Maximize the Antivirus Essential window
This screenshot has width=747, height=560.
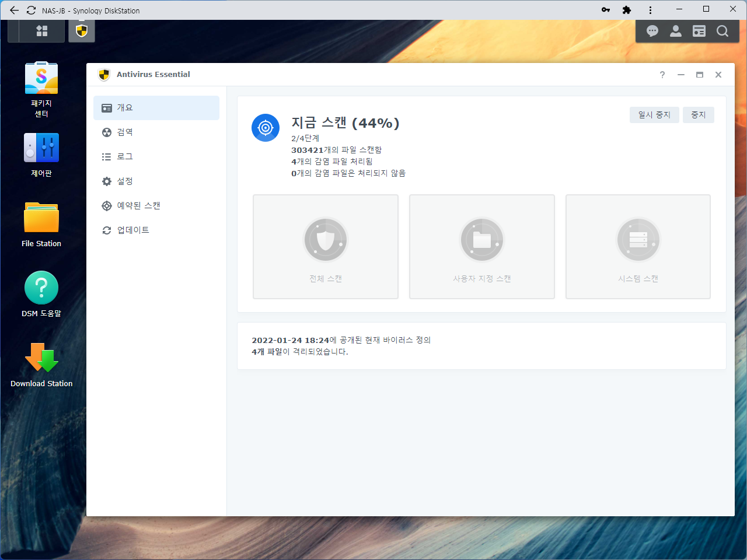point(700,75)
